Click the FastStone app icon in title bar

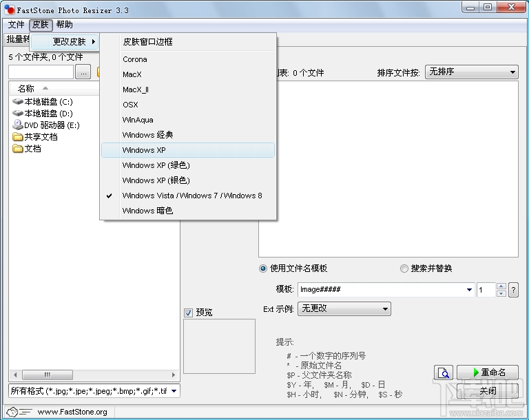[10, 10]
